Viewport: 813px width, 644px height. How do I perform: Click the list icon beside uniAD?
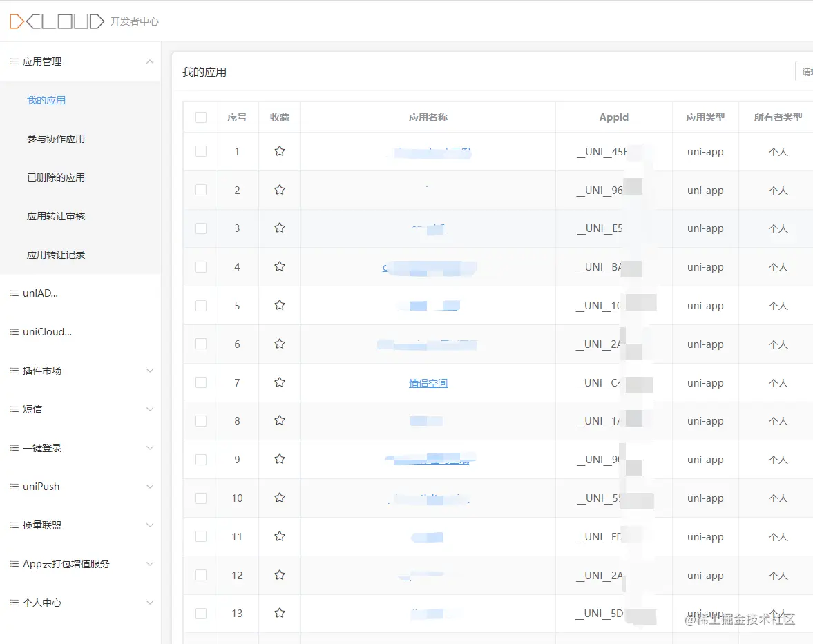(15, 293)
